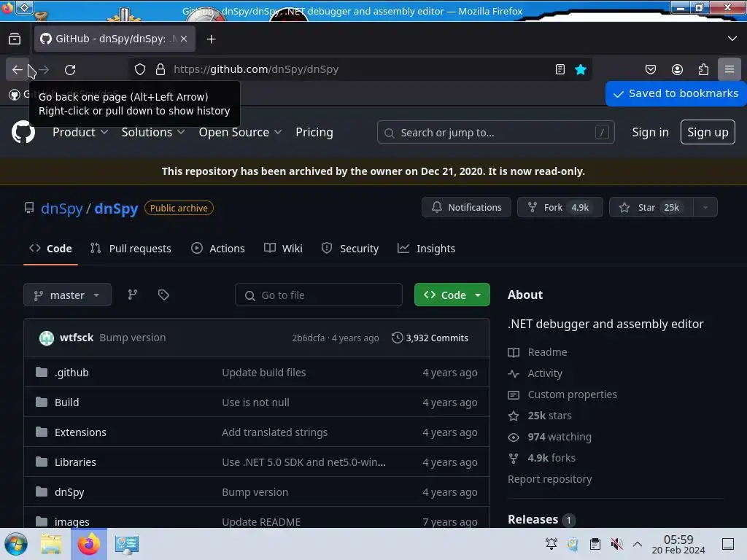Image resolution: width=747 pixels, height=560 pixels.
Task: Expand the Solutions menu
Action: click(153, 133)
